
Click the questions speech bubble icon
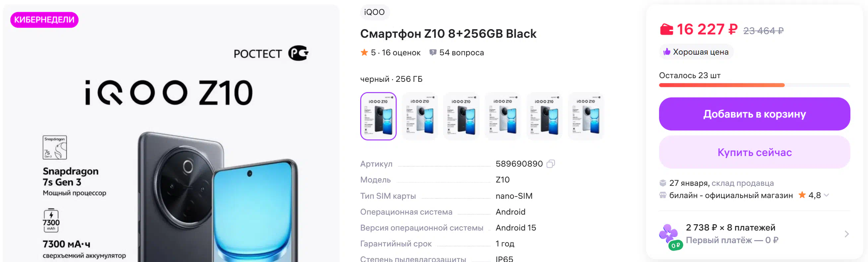coord(433,52)
